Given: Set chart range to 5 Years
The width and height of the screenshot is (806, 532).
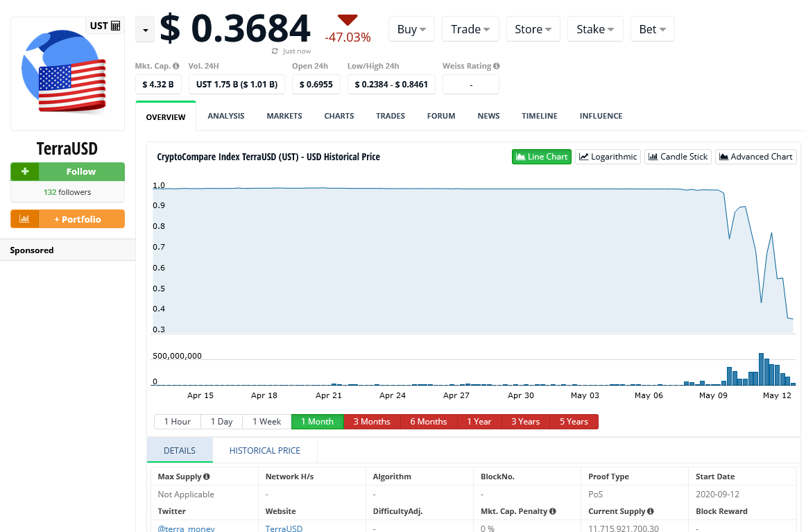Looking at the screenshot, I should 574,422.
